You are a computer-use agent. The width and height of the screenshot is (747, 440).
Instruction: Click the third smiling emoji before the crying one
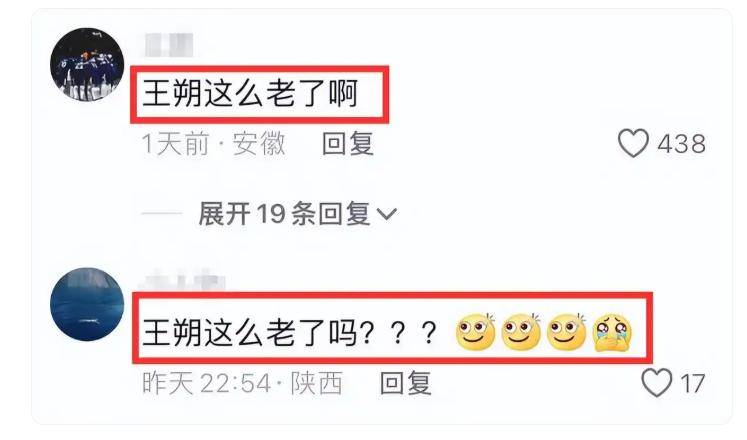(566, 332)
